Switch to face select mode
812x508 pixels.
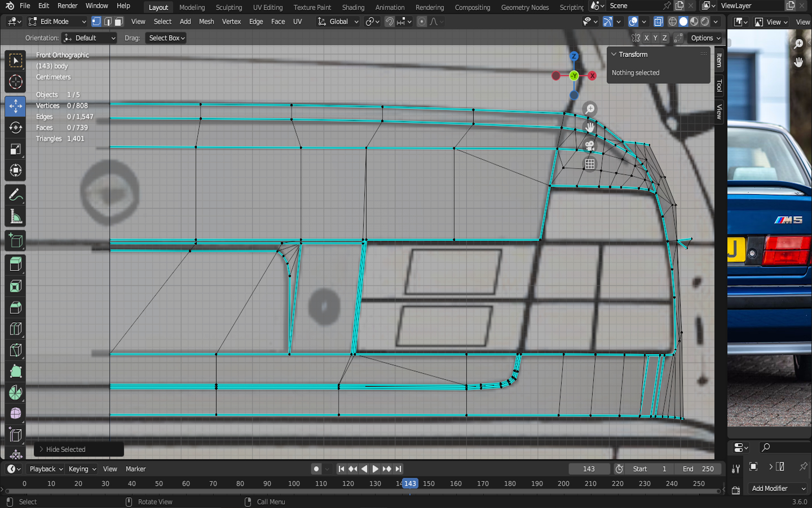tap(118, 21)
